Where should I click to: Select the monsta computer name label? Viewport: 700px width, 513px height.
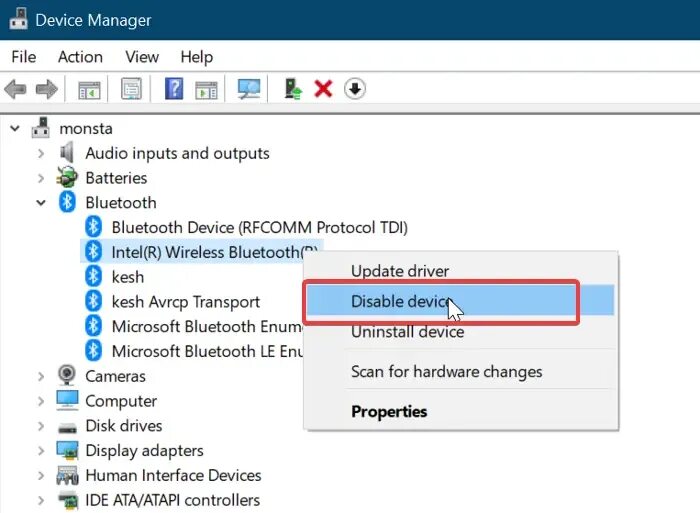coord(86,129)
